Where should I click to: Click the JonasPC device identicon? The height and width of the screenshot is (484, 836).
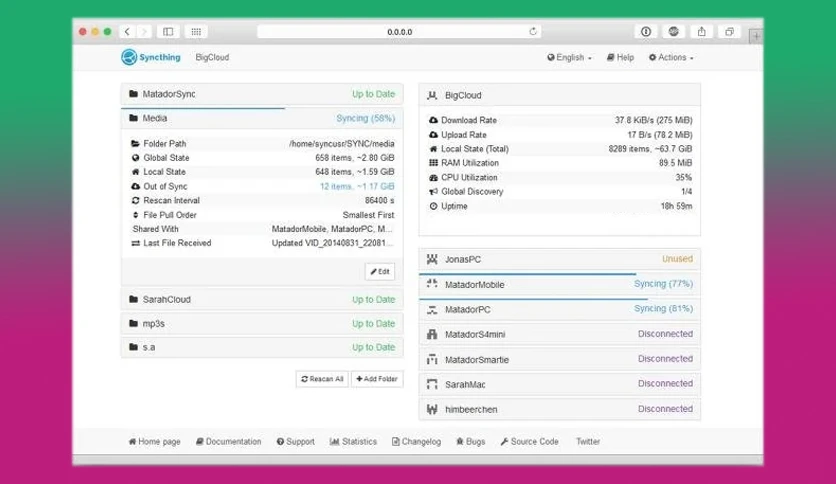pyautogui.click(x=432, y=259)
